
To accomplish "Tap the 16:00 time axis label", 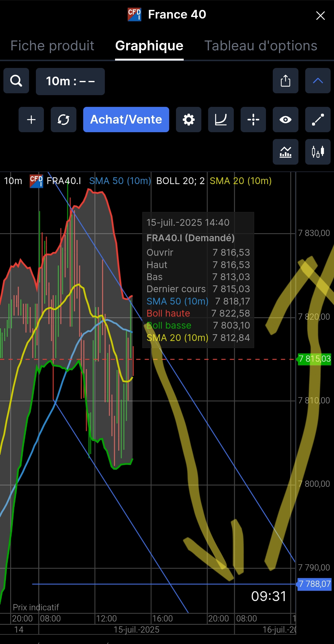I will tap(162, 618).
